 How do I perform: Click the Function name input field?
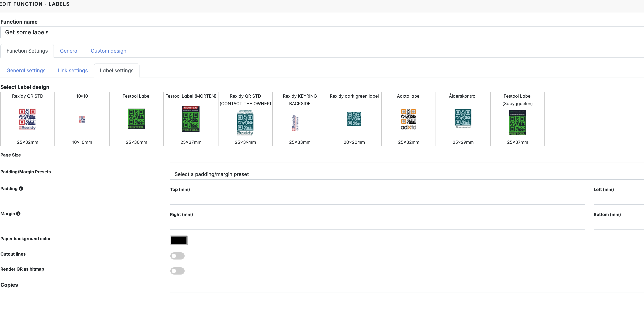point(322,32)
